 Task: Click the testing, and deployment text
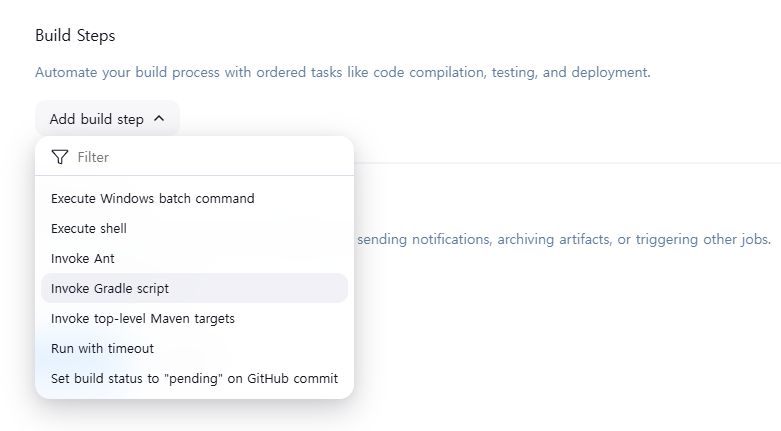571,72
